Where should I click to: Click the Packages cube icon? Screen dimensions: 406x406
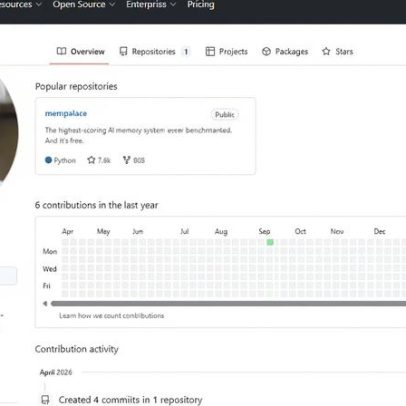coord(266,51)
